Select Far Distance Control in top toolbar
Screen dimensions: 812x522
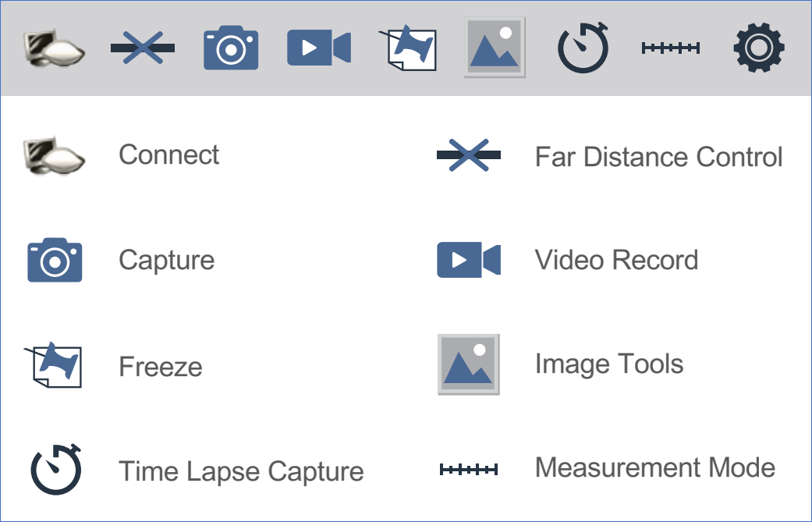point(142,48)
